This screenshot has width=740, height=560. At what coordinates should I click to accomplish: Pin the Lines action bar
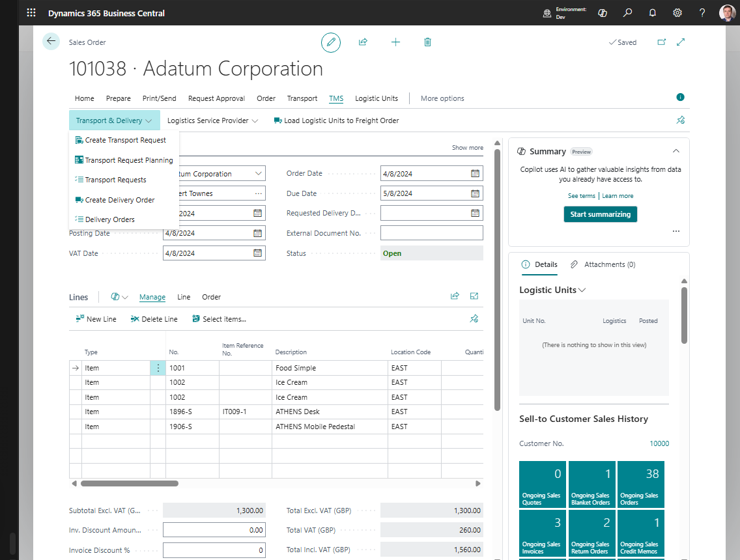pos(474,319)
